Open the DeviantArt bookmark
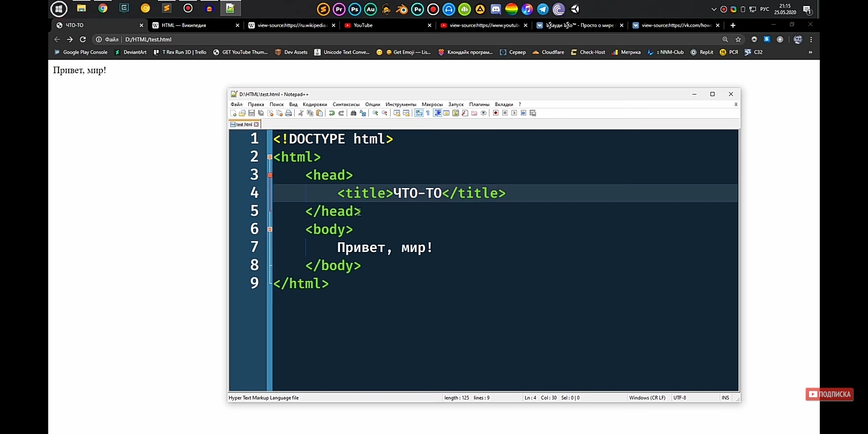The image size is (868, 434). (131, 52)
